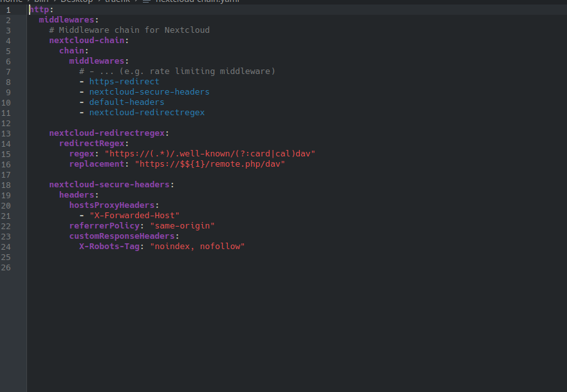Click the "X-Forwarded-Host" string value
Viewport: 567px width, 392px height.
(x=135, y=216)
